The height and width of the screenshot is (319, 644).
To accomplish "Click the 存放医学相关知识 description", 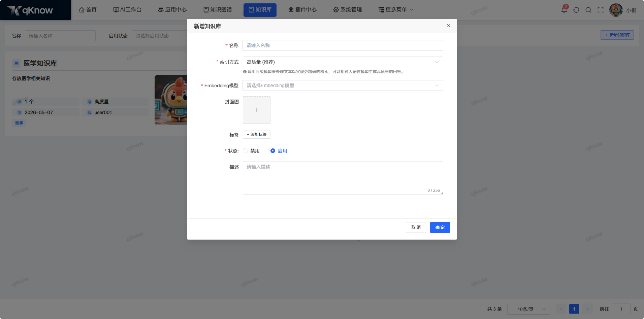I will pos(31,78).
